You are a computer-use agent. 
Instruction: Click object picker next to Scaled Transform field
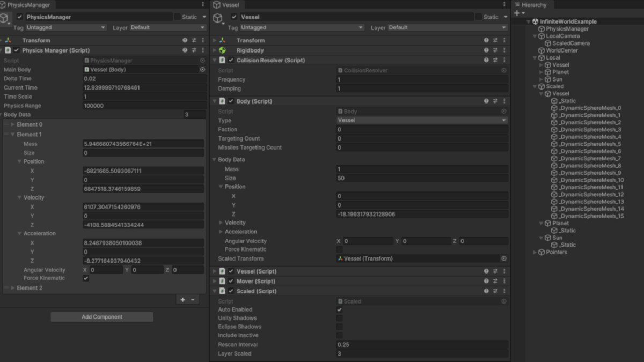click(504, 258)
